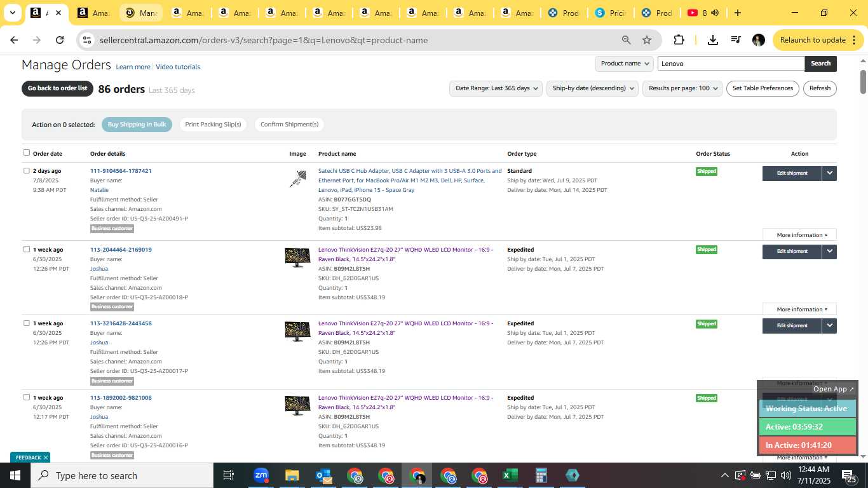Open order 111-9104564-1787421 link
Screen dimensions: 868x488
(x=121, y=171)
